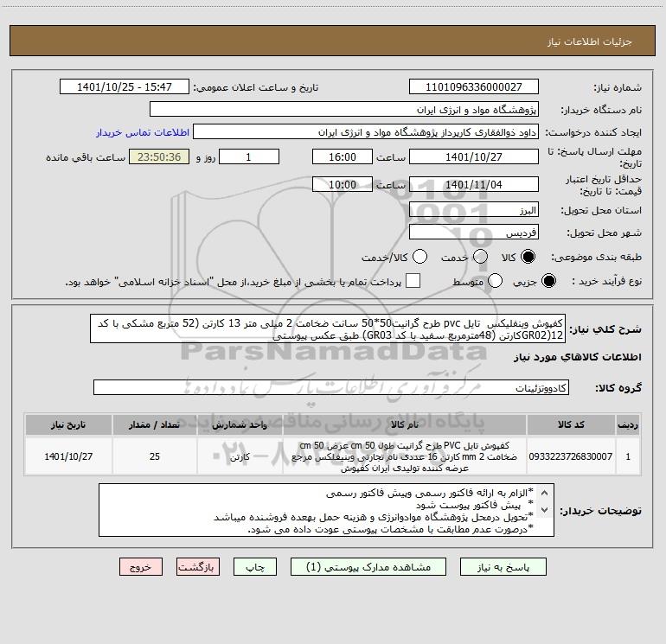This screenshot has height=644, width=666.
Task: Click the تاریخ نیاز column header
Action: click(x=68, y=424)
